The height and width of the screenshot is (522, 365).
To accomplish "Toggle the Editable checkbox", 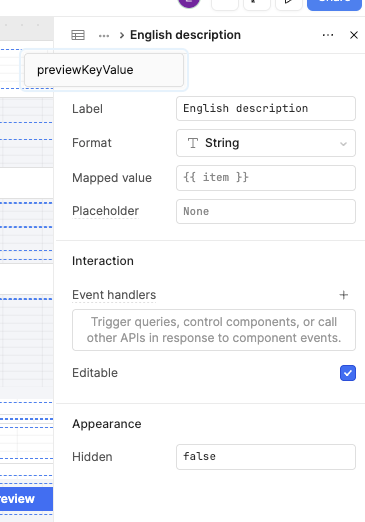I will (x=348, y=373).
